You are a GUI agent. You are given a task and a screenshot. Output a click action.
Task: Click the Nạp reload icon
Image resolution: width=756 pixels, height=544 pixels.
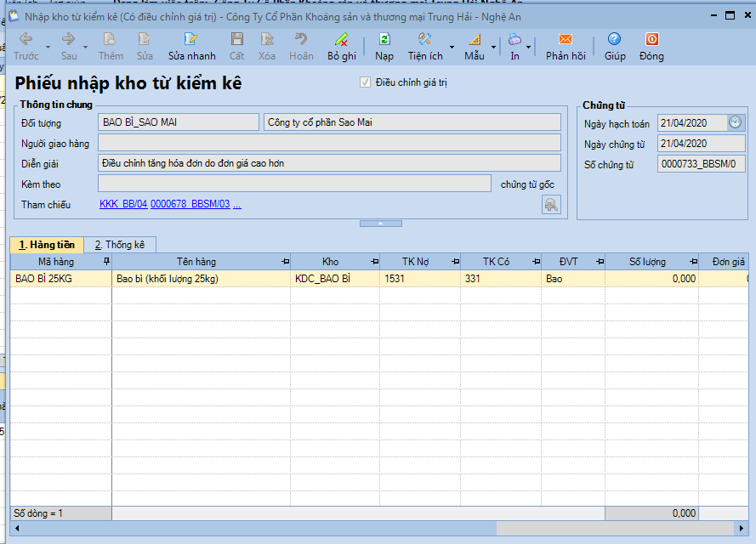point(384,40)
